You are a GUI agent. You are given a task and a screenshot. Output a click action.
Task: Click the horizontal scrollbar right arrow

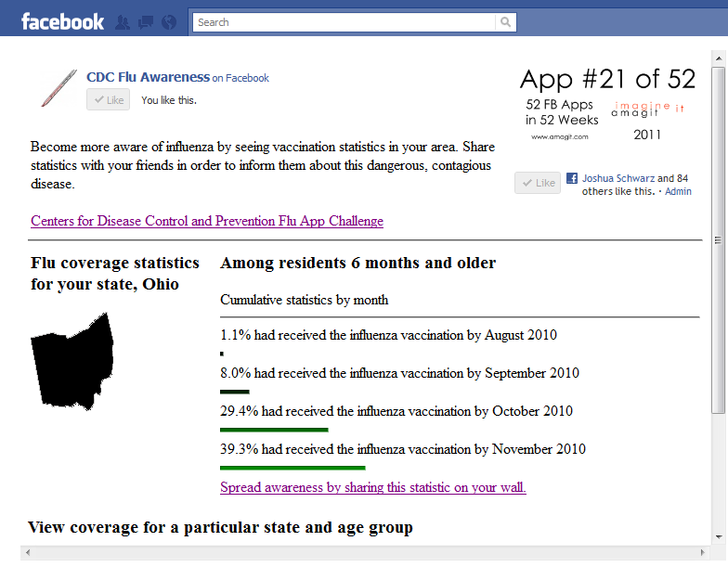[702, 553]
